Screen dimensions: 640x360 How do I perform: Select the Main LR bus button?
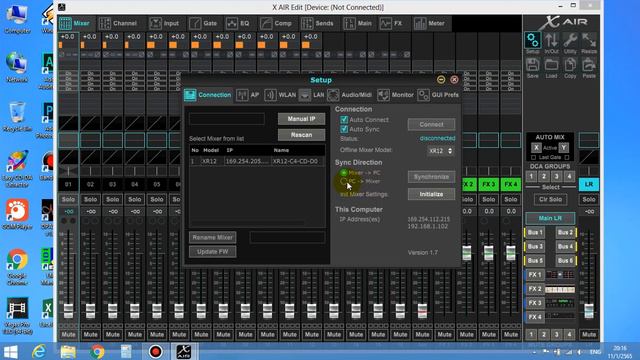pyautogui.click(x=550, y=218)
